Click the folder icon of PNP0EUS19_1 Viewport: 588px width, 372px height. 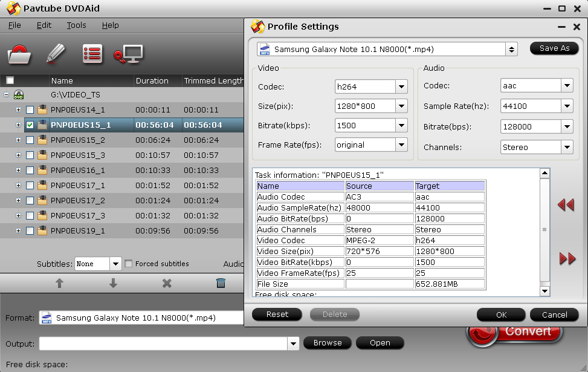[x=42, y=230]
